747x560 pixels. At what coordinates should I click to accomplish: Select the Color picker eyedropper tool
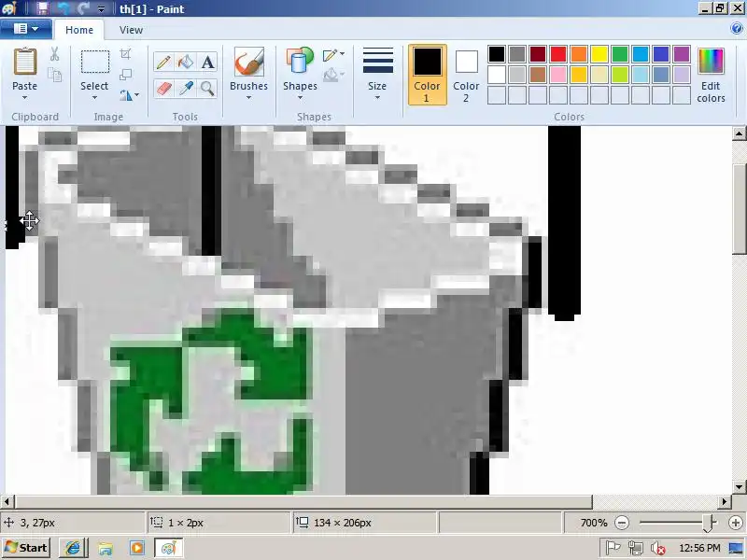[186, 88]
